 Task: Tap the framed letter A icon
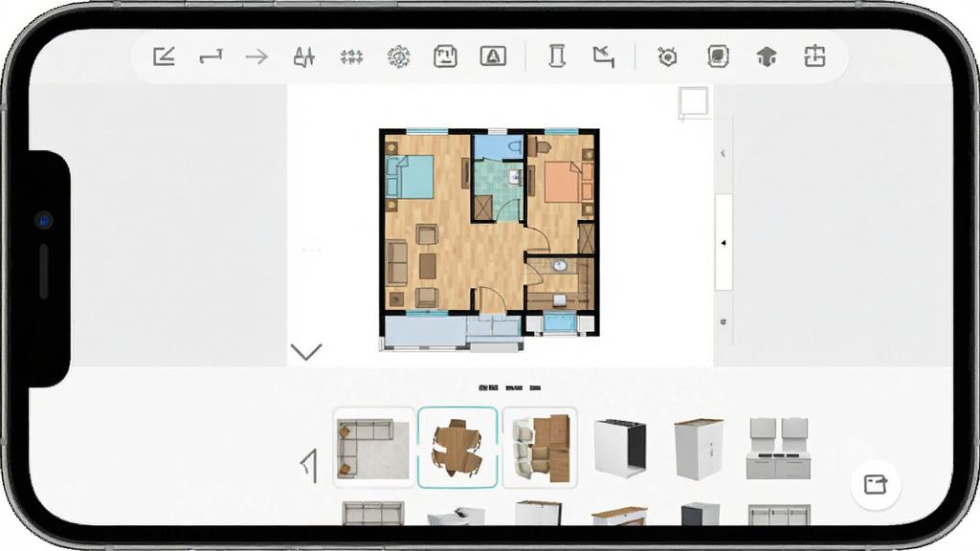point(493,56)
